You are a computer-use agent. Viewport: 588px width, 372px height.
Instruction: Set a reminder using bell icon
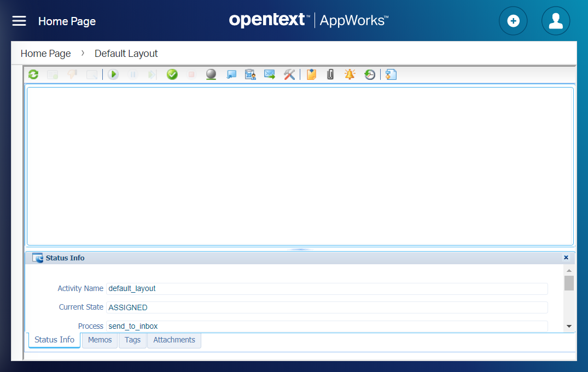click(350, 74)
